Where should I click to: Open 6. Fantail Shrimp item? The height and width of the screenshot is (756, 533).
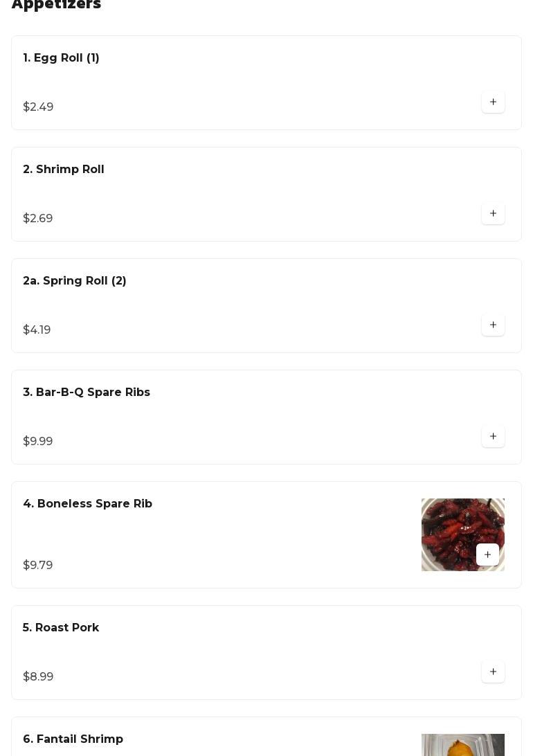click(73, 739)
